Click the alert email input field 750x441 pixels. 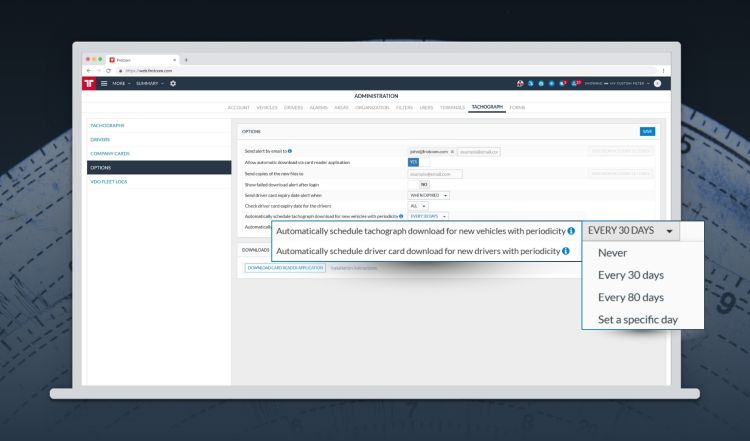click(479, 150)
